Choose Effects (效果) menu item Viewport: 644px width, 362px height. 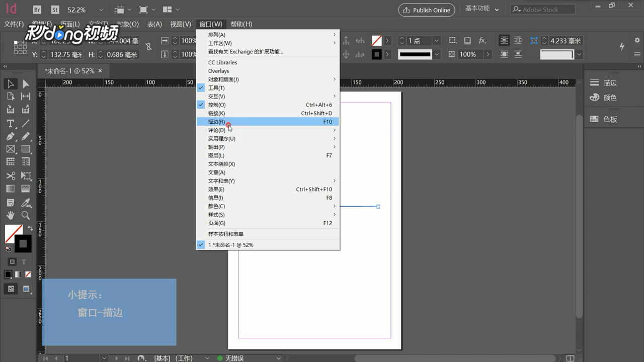(x=268, y=189)
